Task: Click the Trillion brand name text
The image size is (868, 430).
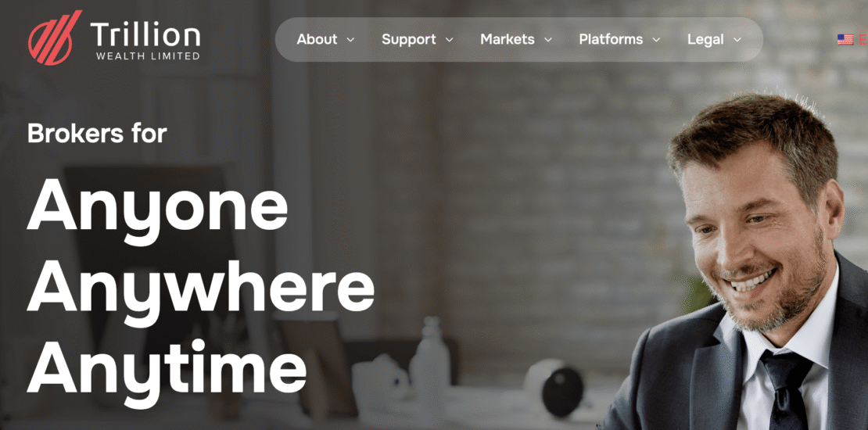Action: click(145, 34)
